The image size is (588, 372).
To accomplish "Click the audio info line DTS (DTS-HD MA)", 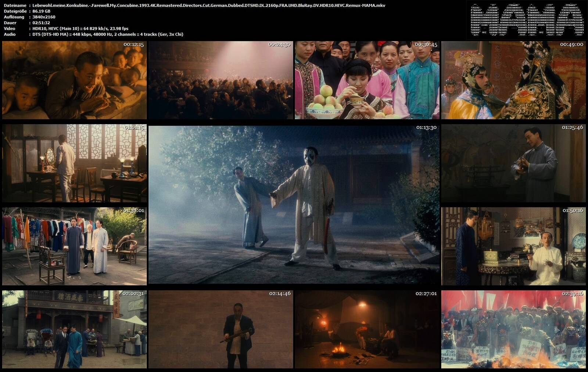I will (x=108, y=34).
